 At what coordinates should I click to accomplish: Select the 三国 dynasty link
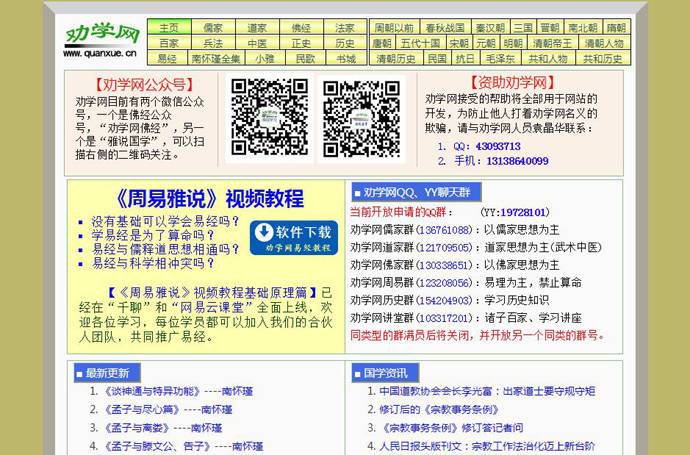pos(522,28)
